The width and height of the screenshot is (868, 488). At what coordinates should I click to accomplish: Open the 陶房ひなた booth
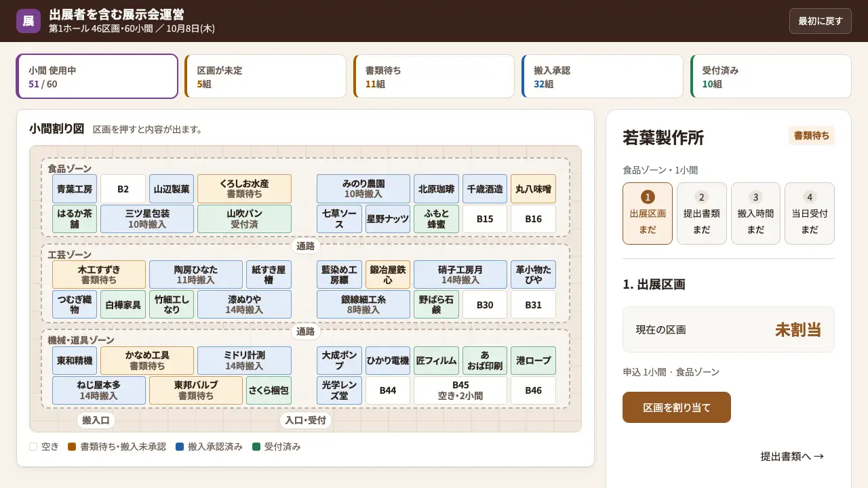(x=196, y=274)
